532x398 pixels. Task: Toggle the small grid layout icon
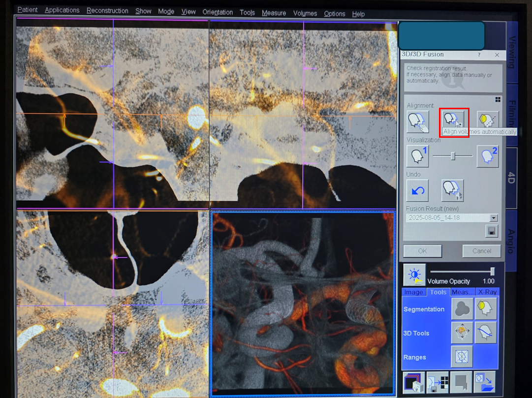pyautogui.click(x=498, y=99)
